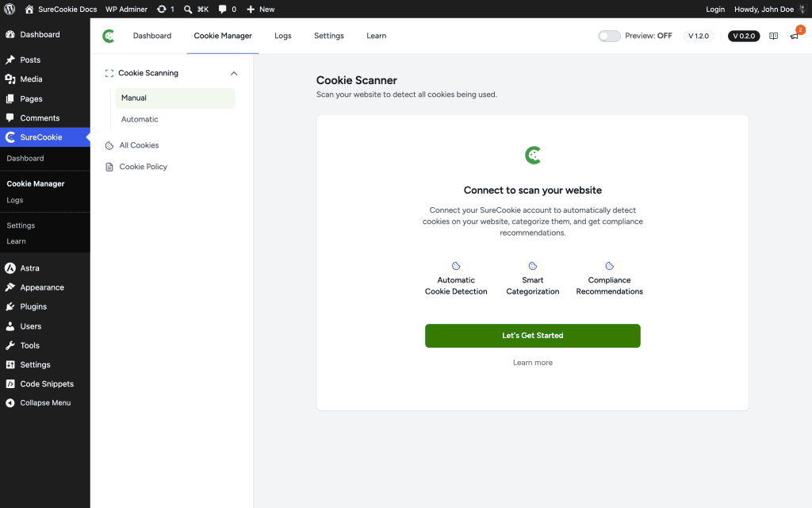812x508 pixels.
Task: Toggle the Preview switch on
Action: pos(609,36)
